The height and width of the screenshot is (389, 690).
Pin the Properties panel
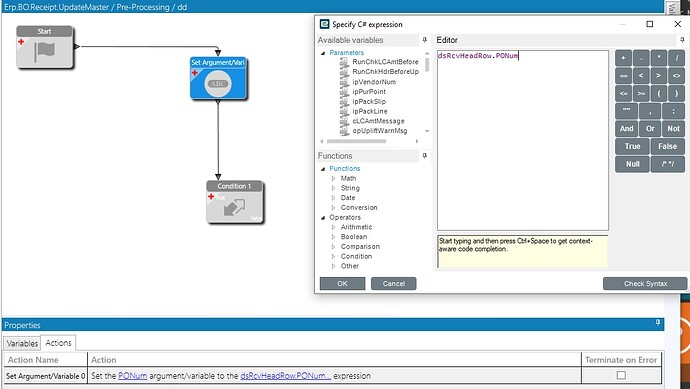(x=658, y=323)
